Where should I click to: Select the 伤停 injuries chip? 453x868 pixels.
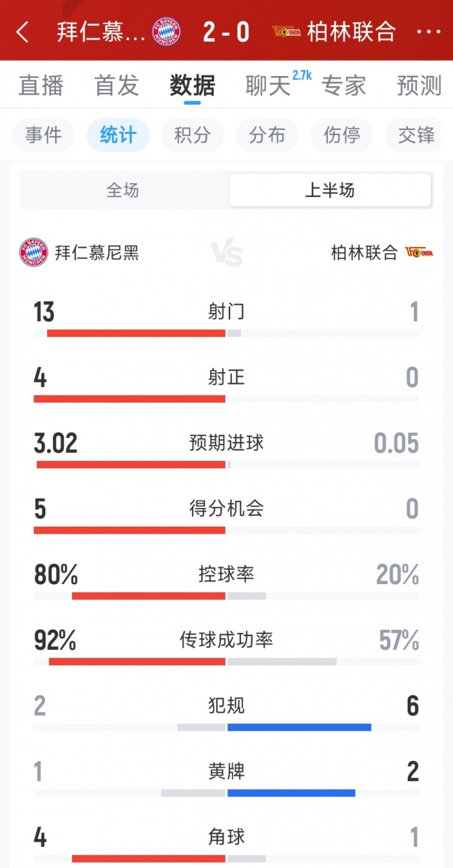click(x=341, y=135)
